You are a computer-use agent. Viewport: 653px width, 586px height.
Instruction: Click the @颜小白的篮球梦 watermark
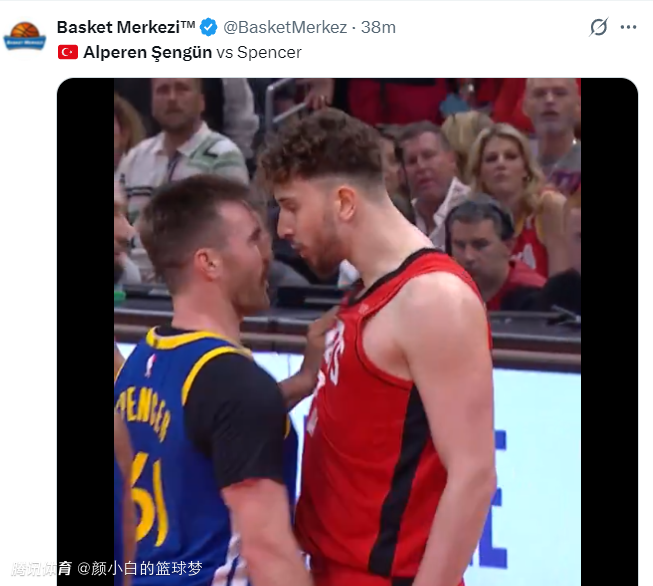(140, 569)
